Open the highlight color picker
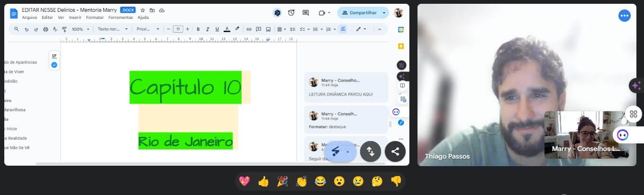The width and height of the screenshot is (644, 195). point(237,29)
